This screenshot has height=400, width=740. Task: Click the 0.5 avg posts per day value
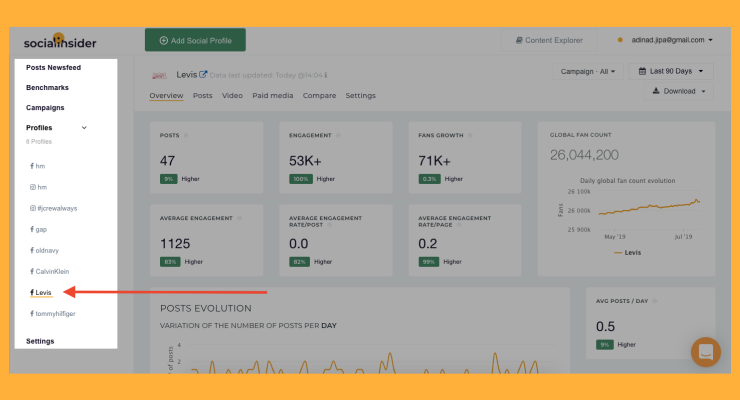(x=605, y=326)
